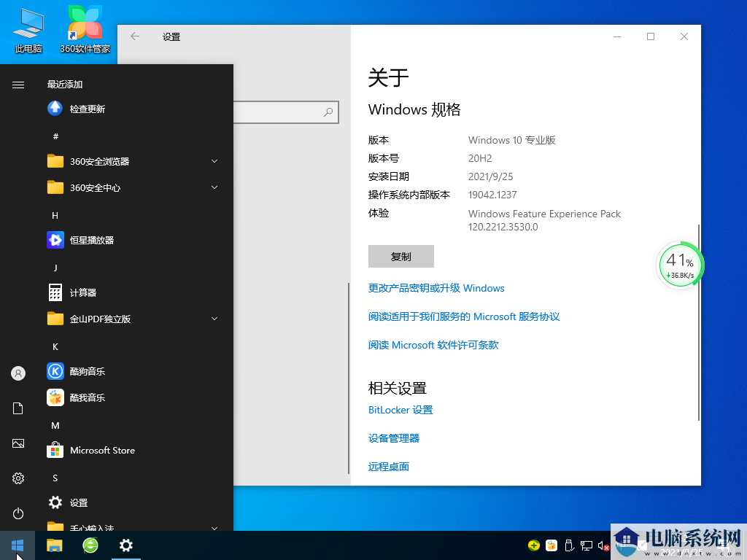Click the OS build value 19042.1237
The width and height of the screenshot is (747, 560).
pos(492,195)
